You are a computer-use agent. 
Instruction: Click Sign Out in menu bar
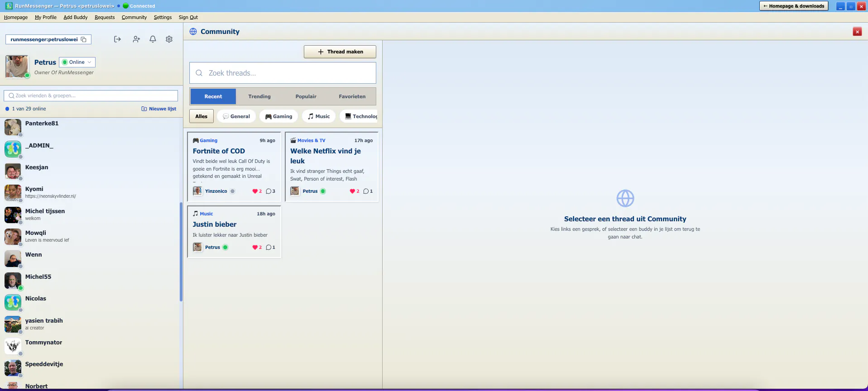click(x=188, y=17)
